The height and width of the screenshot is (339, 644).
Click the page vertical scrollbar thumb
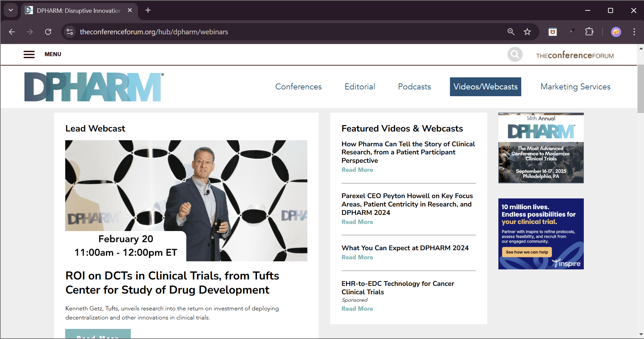641,89
